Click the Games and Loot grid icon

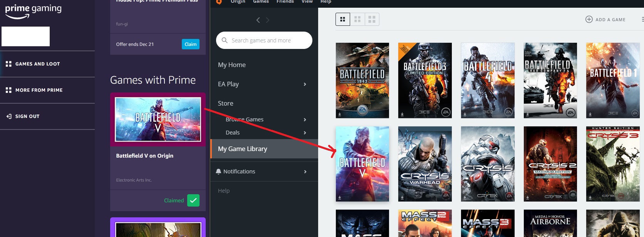pos(8,64)
